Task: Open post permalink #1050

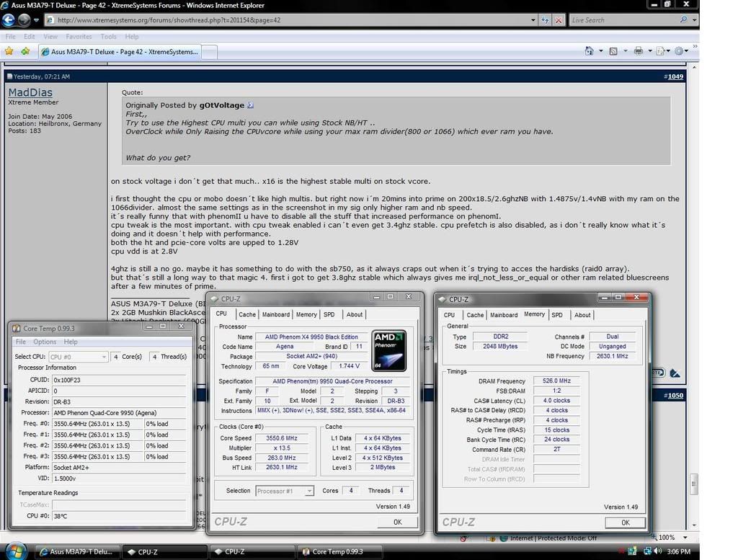Action: 675,396
